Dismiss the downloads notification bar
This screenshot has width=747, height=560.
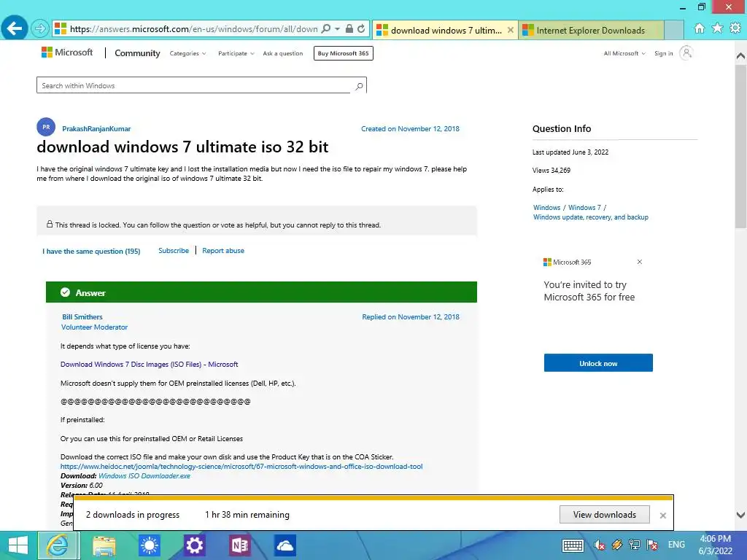(662, 516)
